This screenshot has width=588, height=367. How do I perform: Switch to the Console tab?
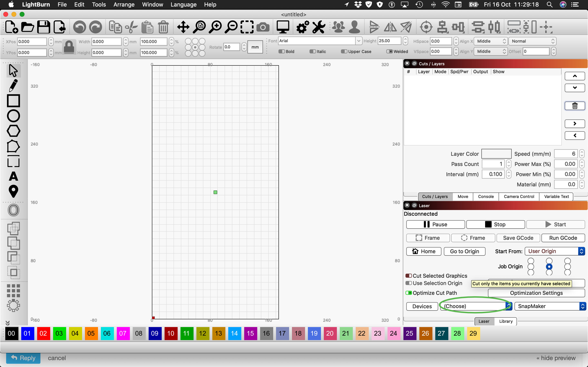pos(486,197)
